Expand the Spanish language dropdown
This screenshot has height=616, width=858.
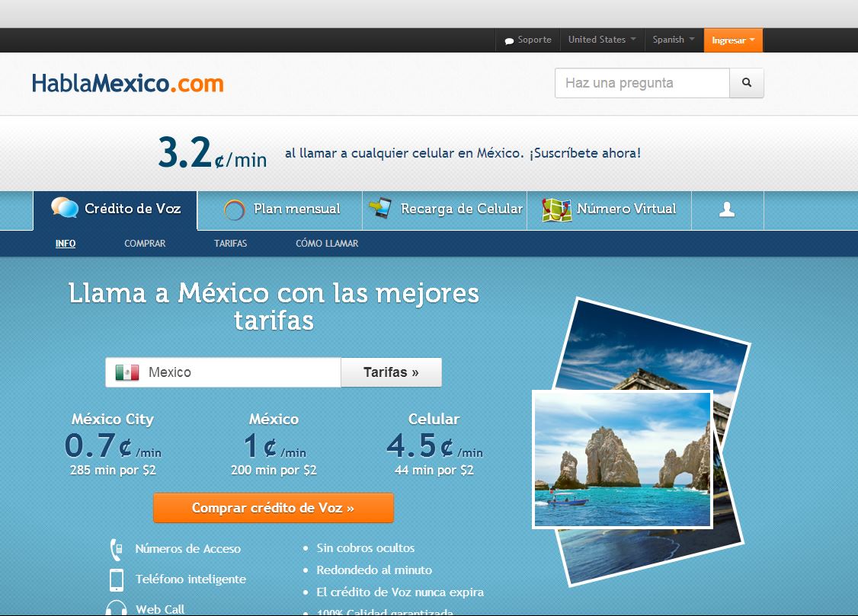[673, 40]
